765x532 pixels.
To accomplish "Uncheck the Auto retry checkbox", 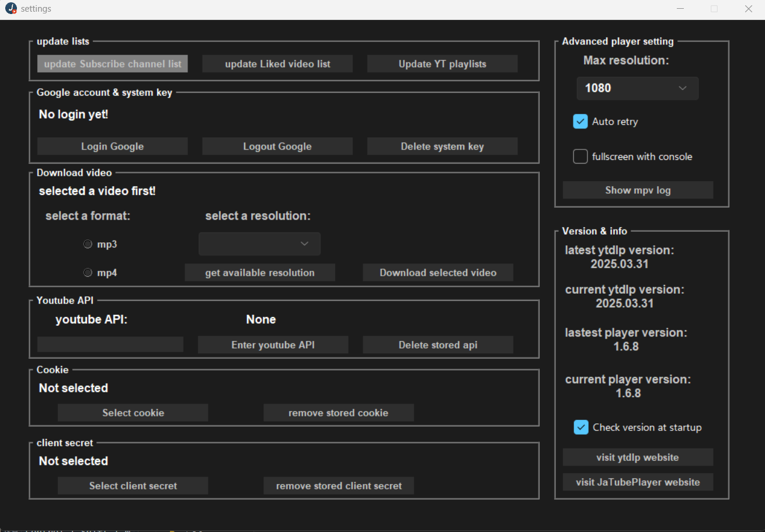I will [x=580, y=121].
